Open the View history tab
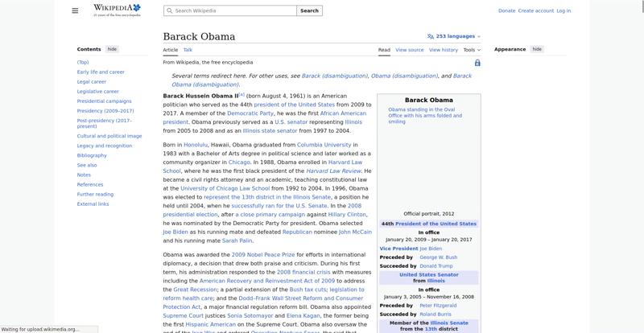Image resolution: width=644 pixels, height=333 pixels. 444,50
